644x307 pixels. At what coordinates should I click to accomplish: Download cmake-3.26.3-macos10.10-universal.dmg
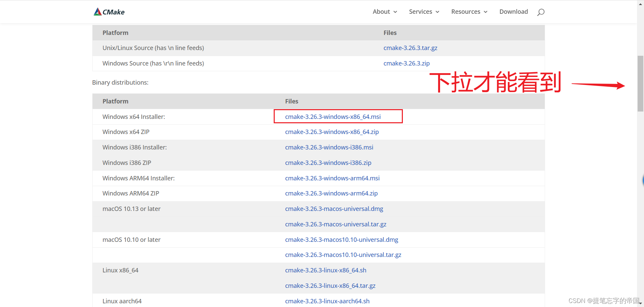341,240
